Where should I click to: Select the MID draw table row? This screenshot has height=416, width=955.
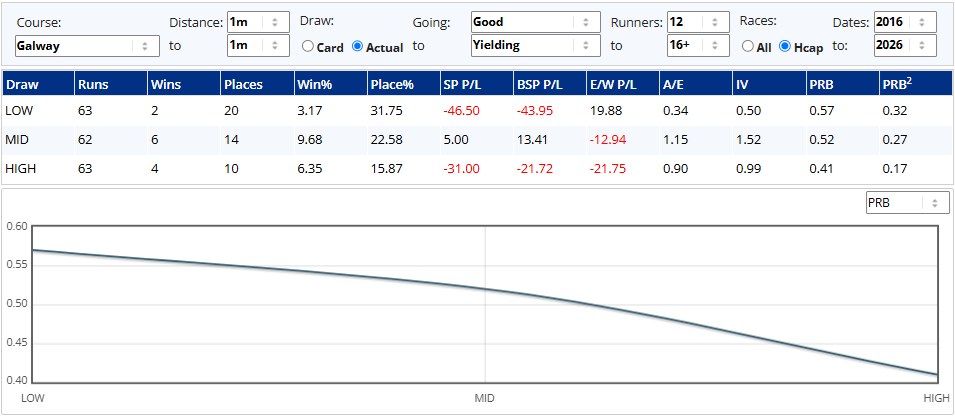[x=477, y=140]
